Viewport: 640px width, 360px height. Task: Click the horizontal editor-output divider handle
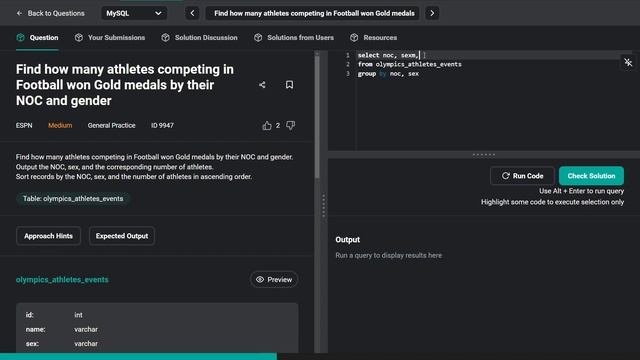pos(484,155)
